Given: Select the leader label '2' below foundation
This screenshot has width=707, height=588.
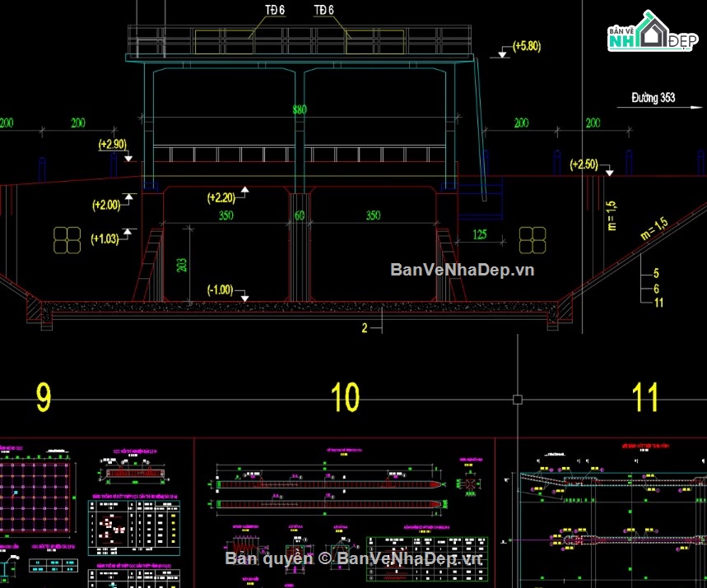Looking at the screenshot, I should tap(365, 328).
